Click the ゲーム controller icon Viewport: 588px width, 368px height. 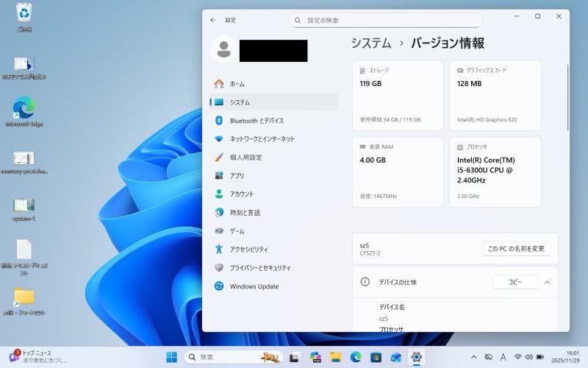pyautogui.click(x=219, y=231)
